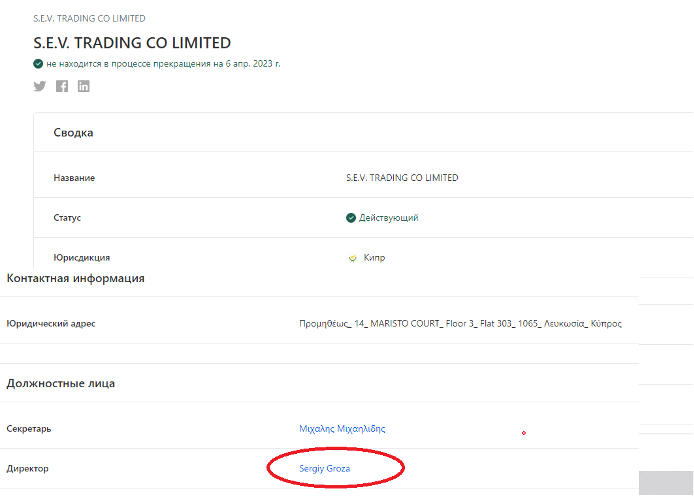694x496 pixels.
Task: Click the Сводка section header
Action: 73,133
